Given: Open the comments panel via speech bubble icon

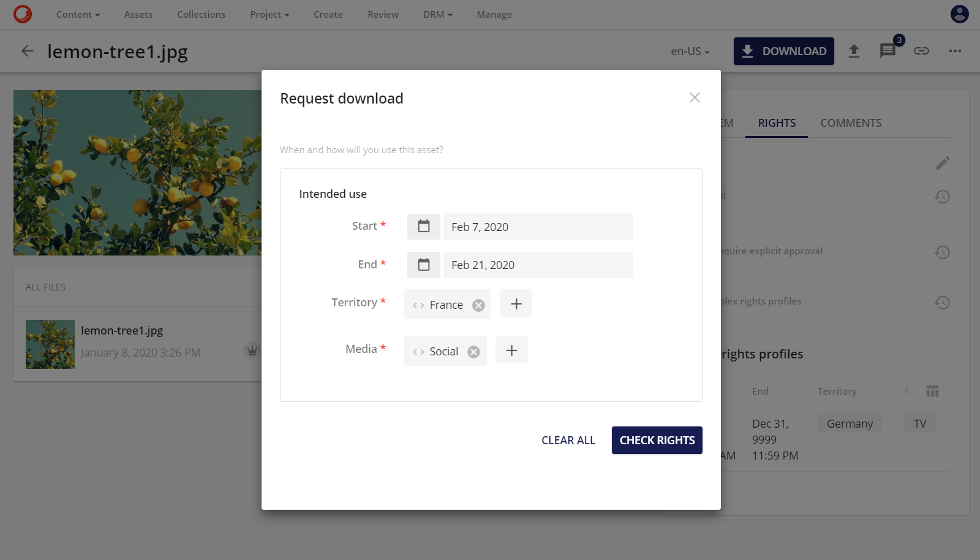Looking at the screenshot, I should click(x=888, y=51).
